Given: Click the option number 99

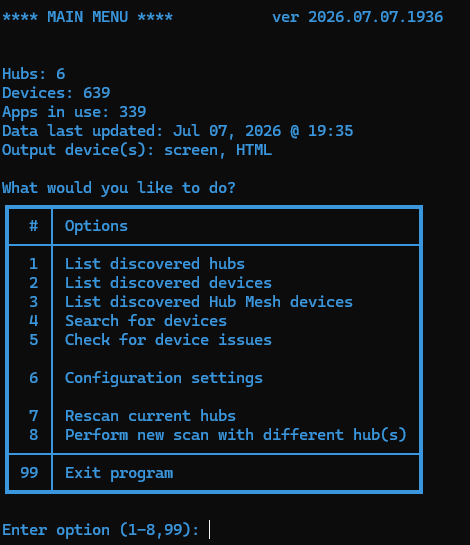Looking at the screenshot, I should (x=29, y=473).
